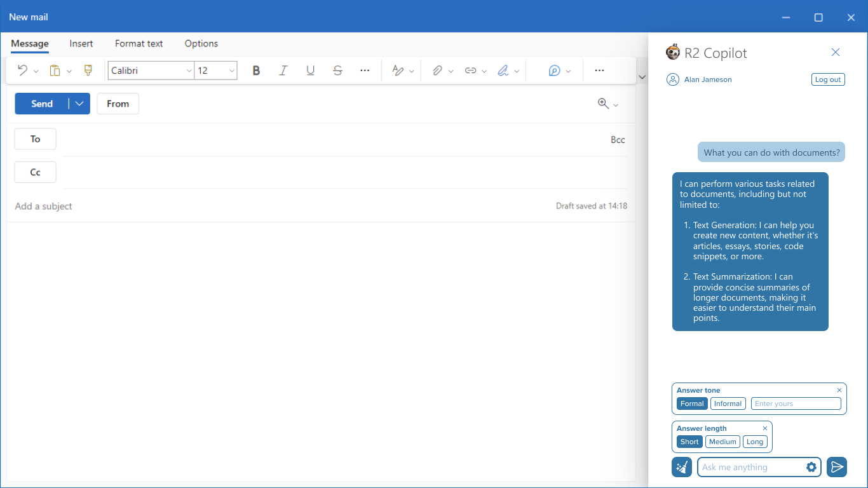Select Short answer length
The height and width of the screenshot is (488, 868).
pyautogui.click(x=689, y=442)
